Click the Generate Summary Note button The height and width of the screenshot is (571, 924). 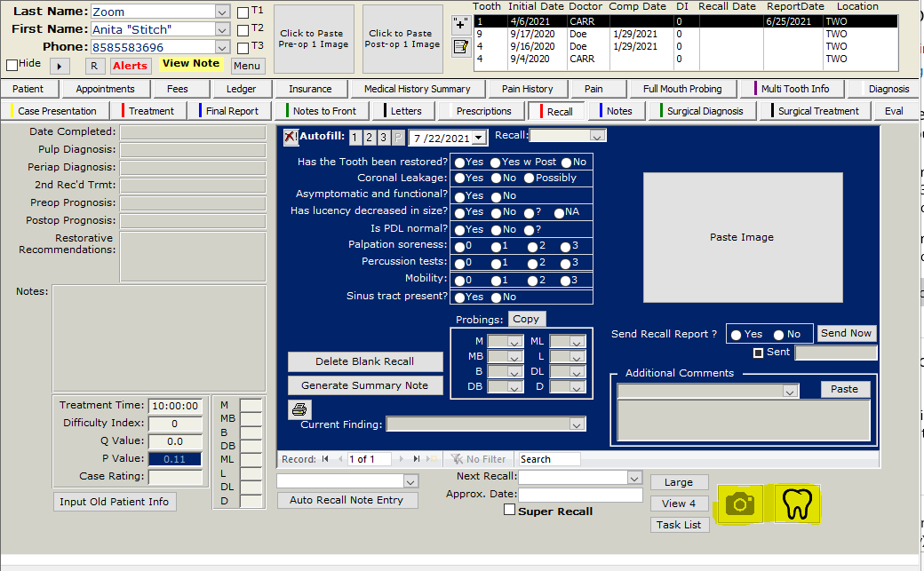point(364,385)
